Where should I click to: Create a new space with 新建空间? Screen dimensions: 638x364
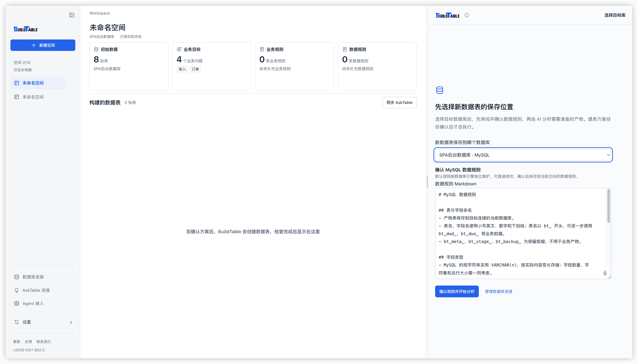click(43, 45)
